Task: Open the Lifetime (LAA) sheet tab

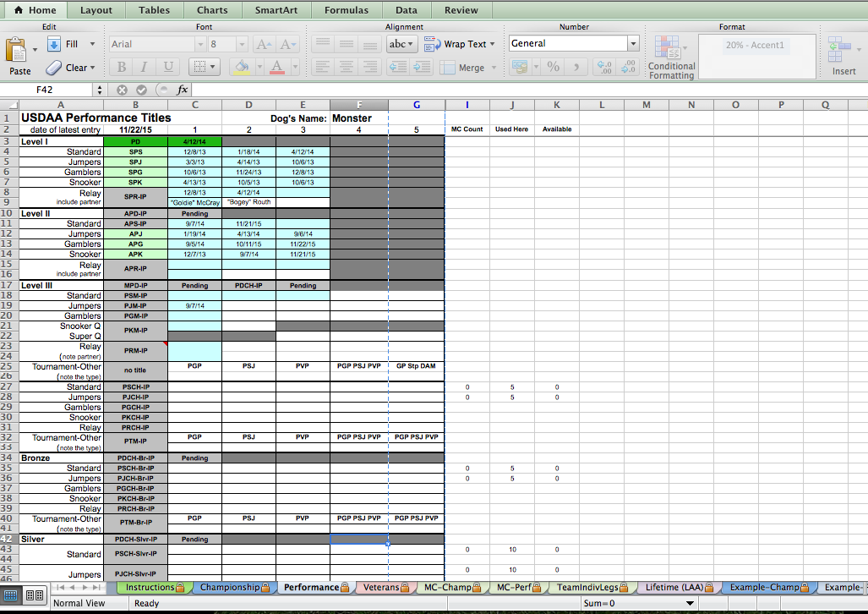Action: click(680, 588)
